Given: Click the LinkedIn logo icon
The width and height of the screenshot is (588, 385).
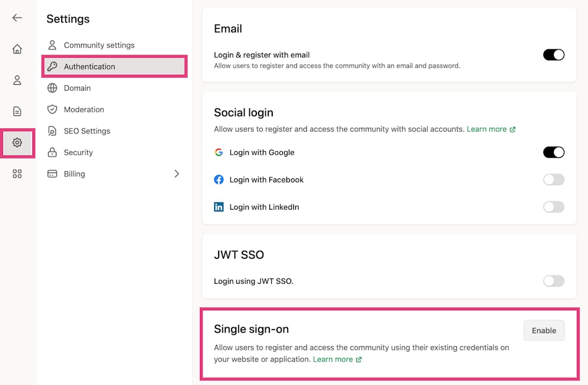Looking at the screenshot, I should (x=219, y=207).
